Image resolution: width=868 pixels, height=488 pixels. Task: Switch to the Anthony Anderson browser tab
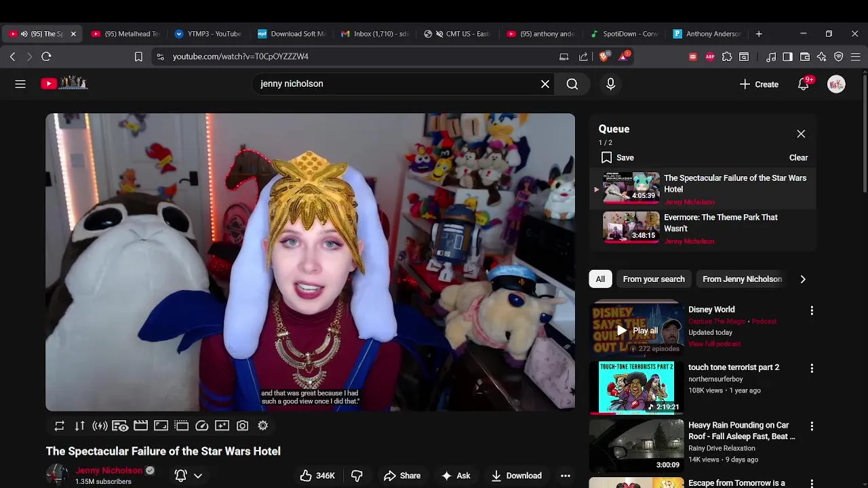coord(707,34)
